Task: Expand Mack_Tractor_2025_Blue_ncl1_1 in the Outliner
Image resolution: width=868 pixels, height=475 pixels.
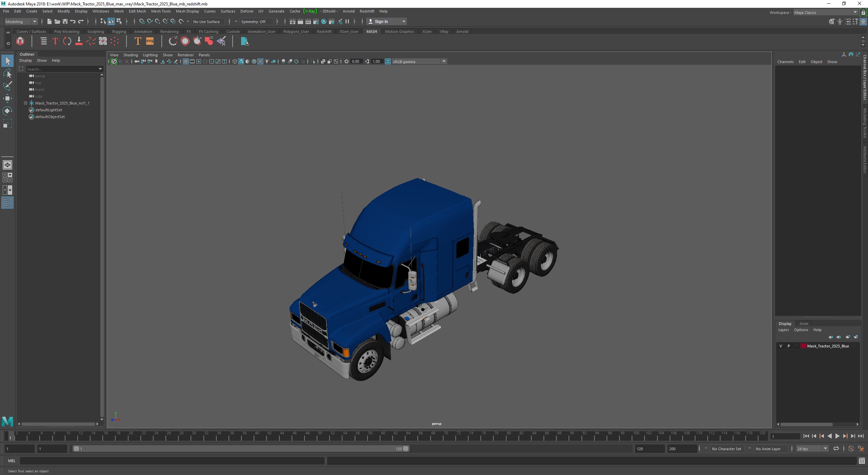Action: [x=25, y=103]
